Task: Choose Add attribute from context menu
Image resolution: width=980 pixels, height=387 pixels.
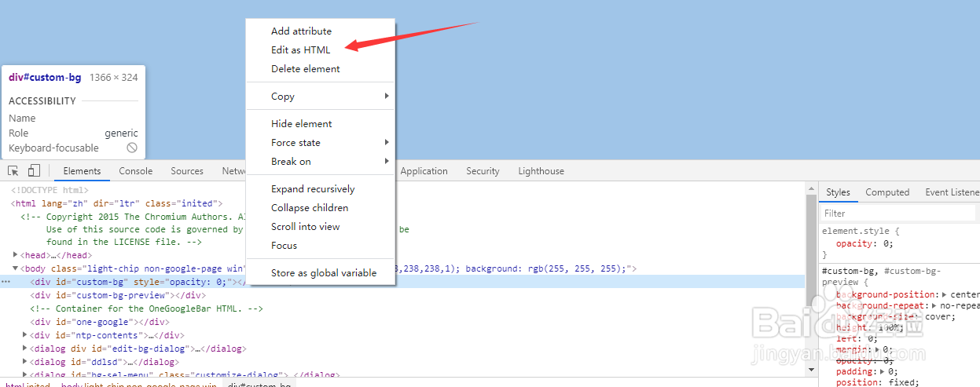Action: 321,31
